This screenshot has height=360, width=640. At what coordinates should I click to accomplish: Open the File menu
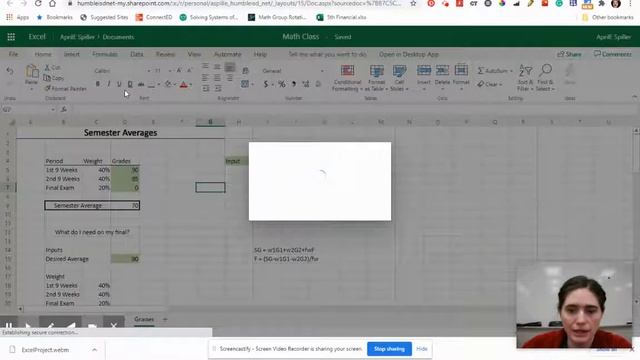13,54
